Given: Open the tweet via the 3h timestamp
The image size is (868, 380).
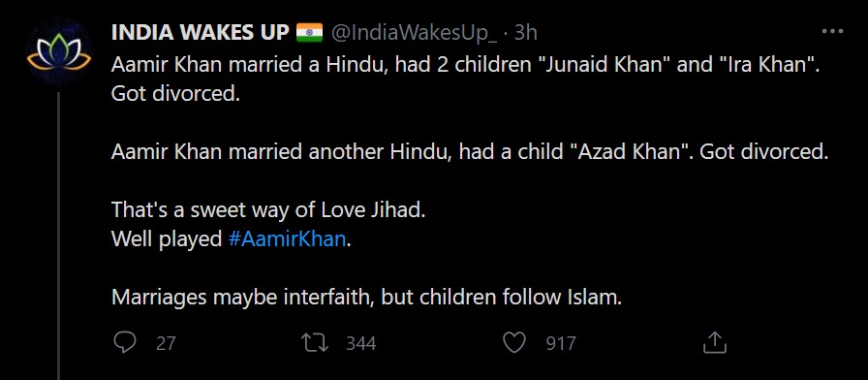Looking at the screenshot, I should pyautogui.click(x=525, y=33).
